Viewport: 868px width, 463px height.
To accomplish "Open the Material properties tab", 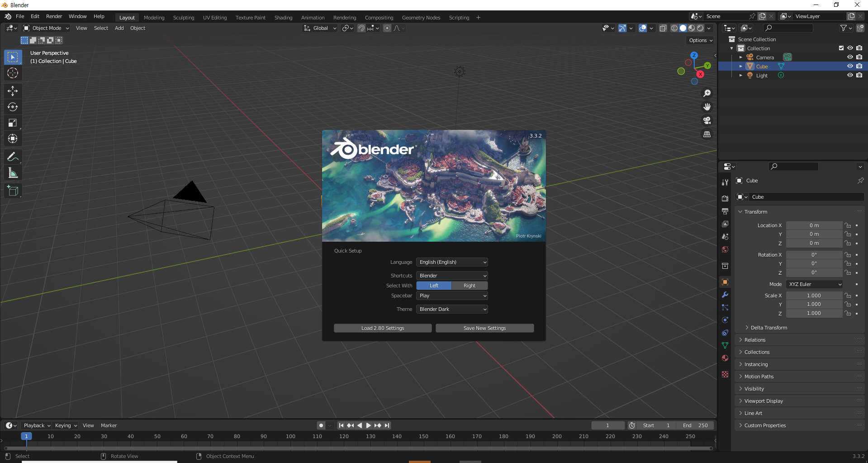I will tap(725, 358).
